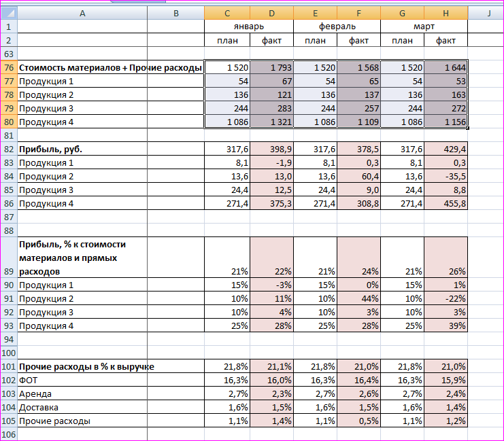Viewport: 504px width, 441px height.
Task: Click cell with value 455,8
Action: click(446, 203)
